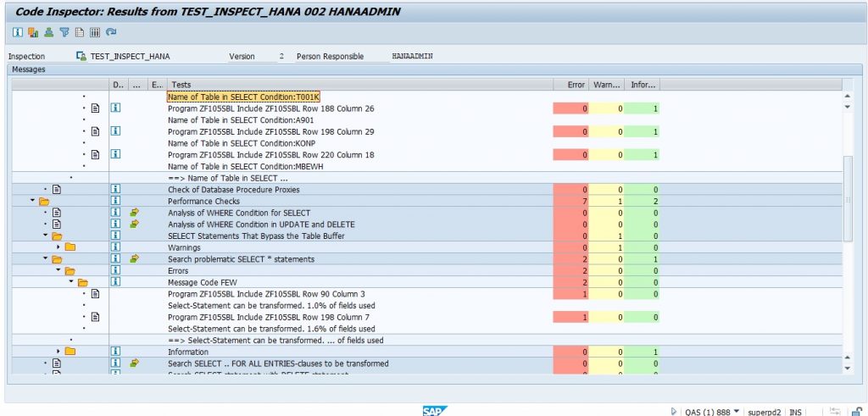The image size is (868, 416).
Task: Click Person Responsible field HANAADMIN
Action: [413, 57]
